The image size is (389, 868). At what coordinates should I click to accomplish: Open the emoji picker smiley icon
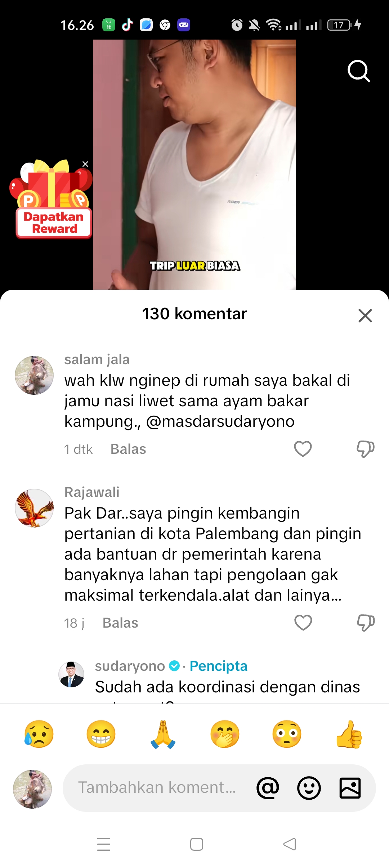point(309,788)
